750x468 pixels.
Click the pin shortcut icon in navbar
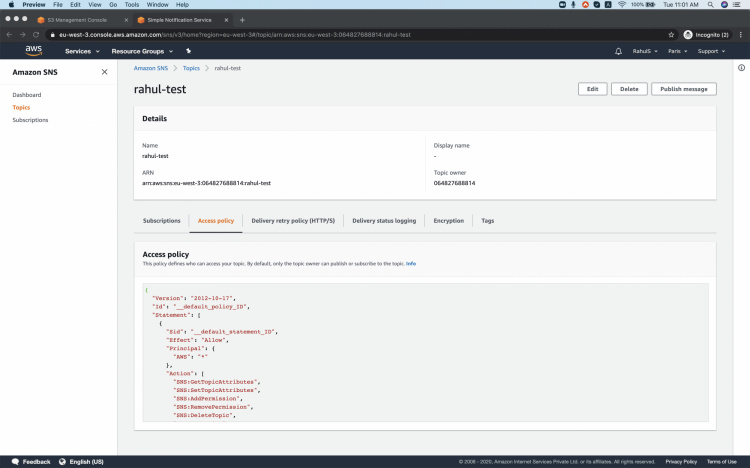coord(188,51)
